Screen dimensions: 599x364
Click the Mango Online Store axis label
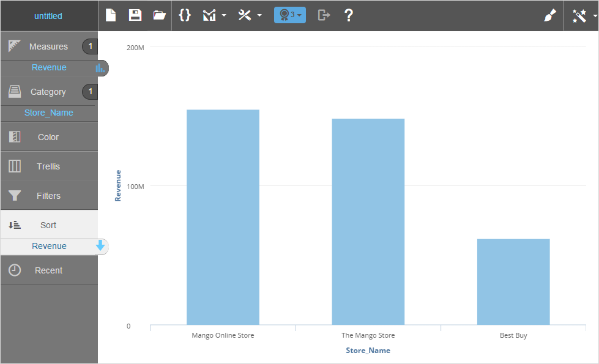pyautogui.click(x=223, y=335)
